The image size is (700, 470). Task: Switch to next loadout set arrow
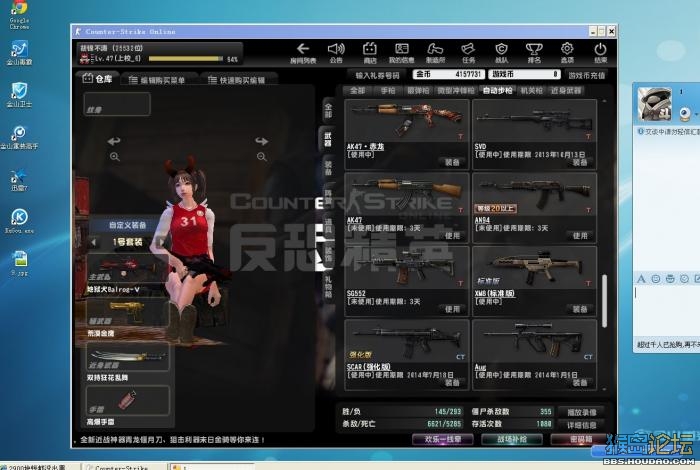pos(162,242)
